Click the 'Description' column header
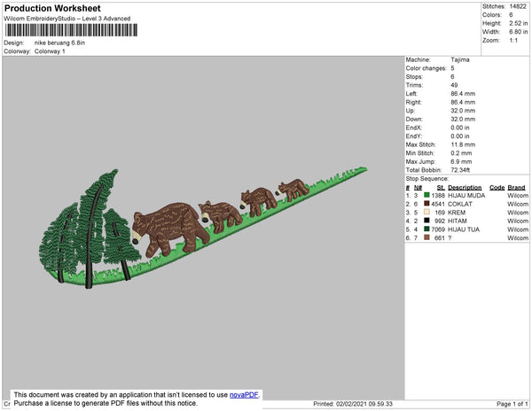Image resolution: width=532 pixels, height=411 pixels. pyautogui.click(x=465, y=188)
